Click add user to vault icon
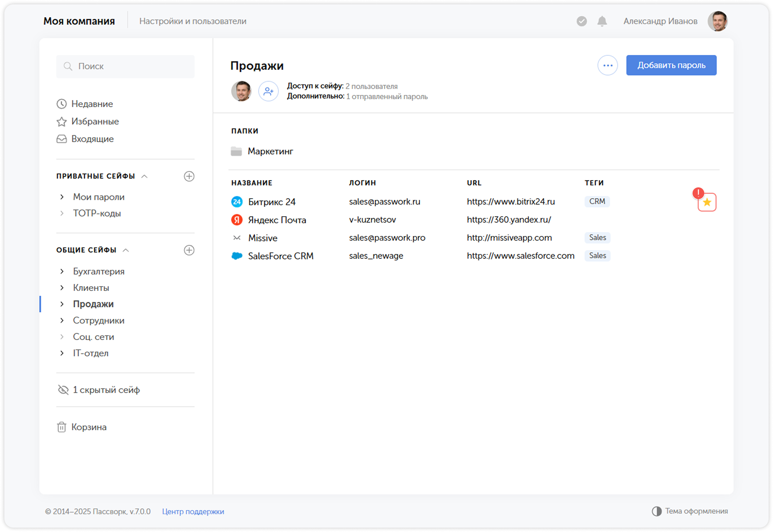The image size is (773, 532). (x=268, y=91)
